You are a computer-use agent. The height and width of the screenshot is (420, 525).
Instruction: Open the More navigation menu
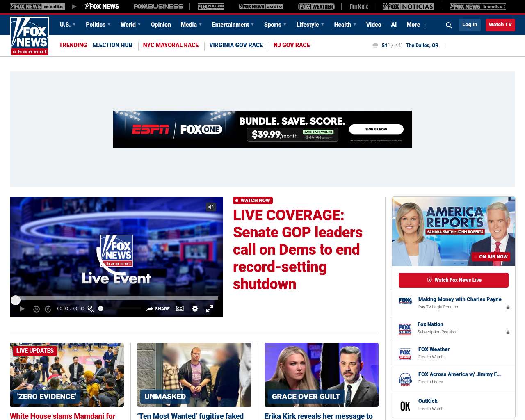[416, 25]
